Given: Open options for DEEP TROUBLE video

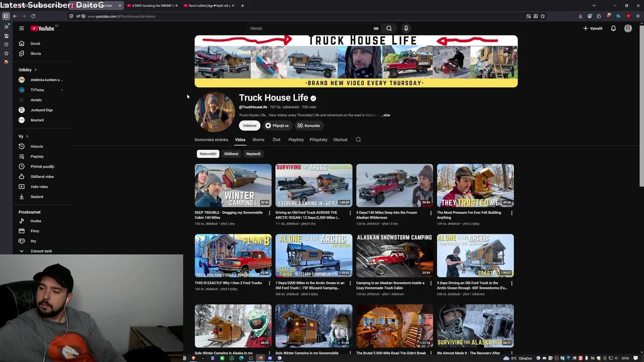Looking at the screenshot, I should click(x=269, y=213).
